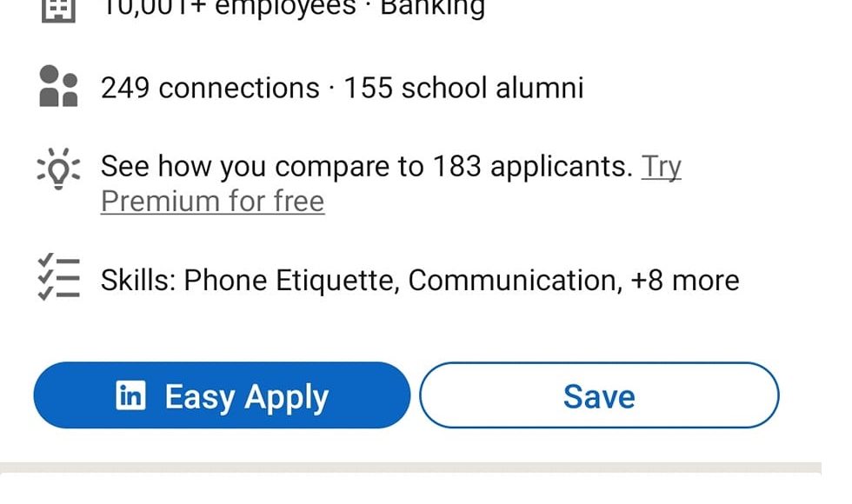Open the 'Premium for free' underlined link
Screen dimensions: 852x504
pos(212,202)
